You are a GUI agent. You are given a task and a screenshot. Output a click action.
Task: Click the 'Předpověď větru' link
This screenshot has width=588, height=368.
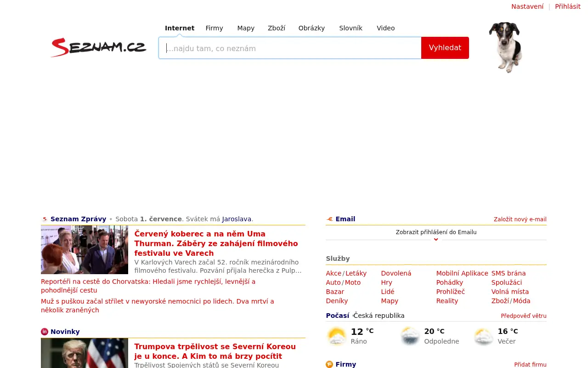tap(524, 316)
